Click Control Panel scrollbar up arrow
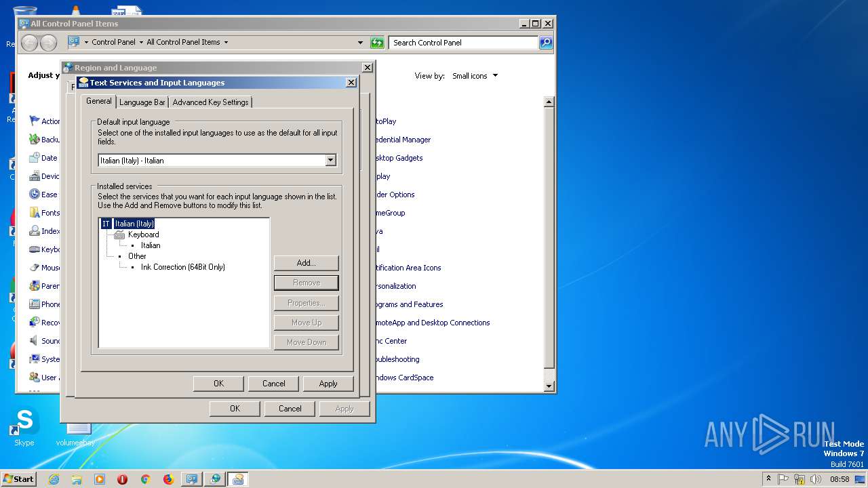The image size is (868, 488). pos(549,102)
